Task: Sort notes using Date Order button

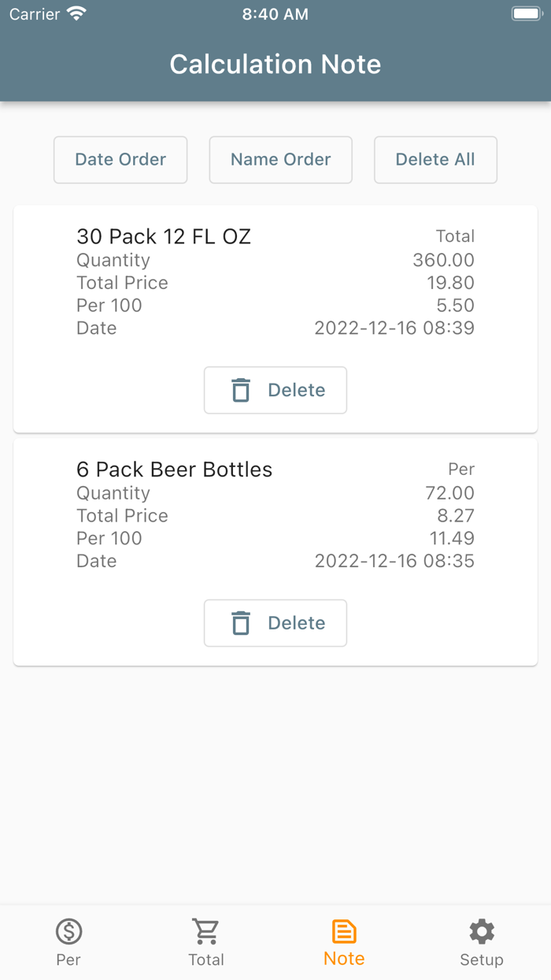Action: point(120,160)
